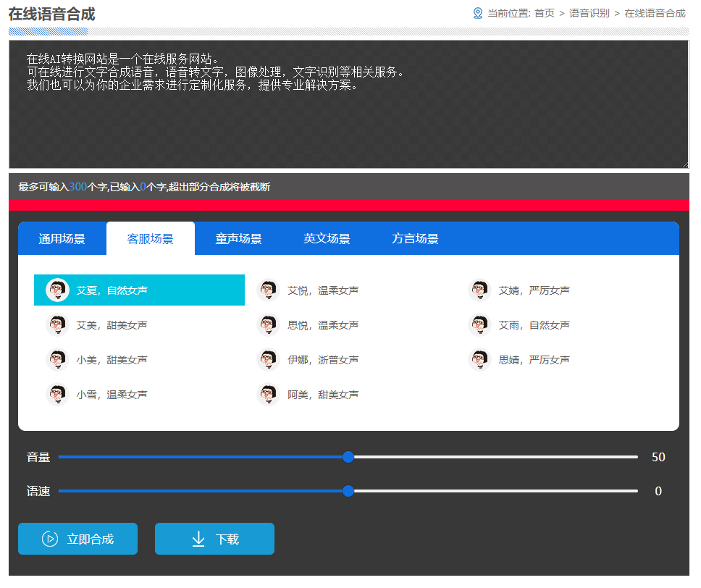This screenshot has width=701, height=588.
Task: Click the download arrow icon on 下载 button
Action: click(x=198, y=539)
